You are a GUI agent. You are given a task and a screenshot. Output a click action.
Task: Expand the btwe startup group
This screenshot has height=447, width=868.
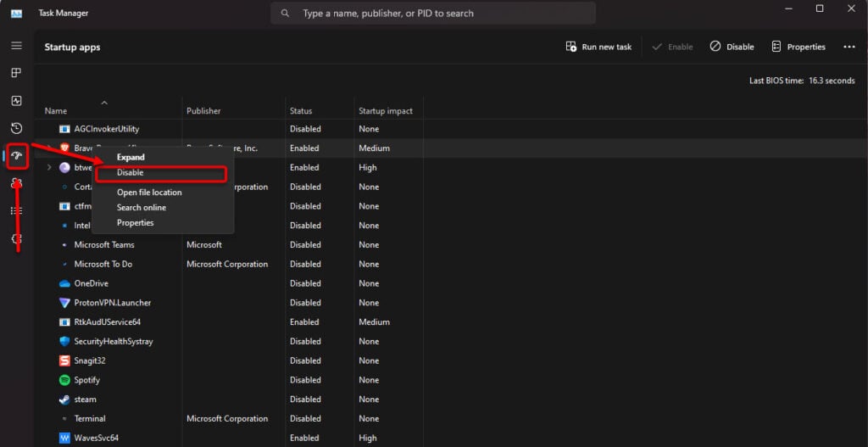(x=48, y=167)
